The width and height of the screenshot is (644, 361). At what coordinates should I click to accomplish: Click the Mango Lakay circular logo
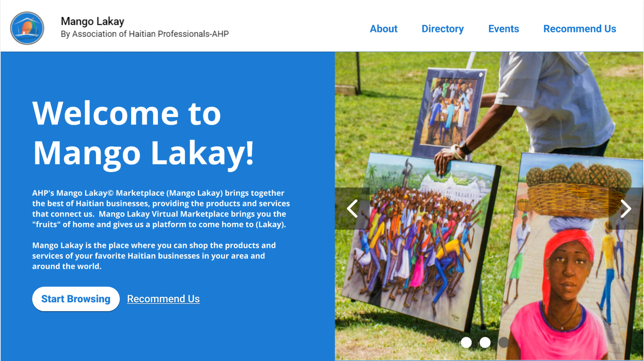pos(27,28)
